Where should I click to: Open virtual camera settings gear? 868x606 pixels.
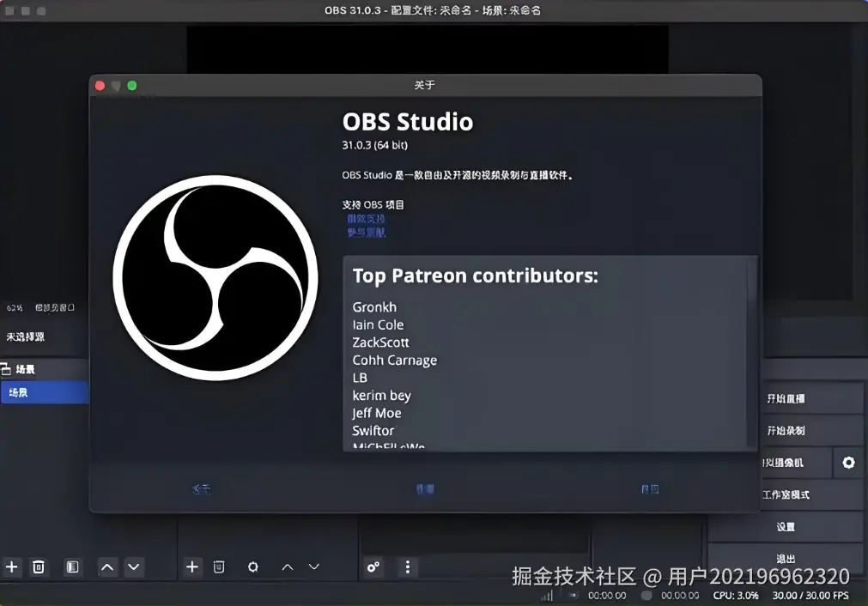[848, 463]
